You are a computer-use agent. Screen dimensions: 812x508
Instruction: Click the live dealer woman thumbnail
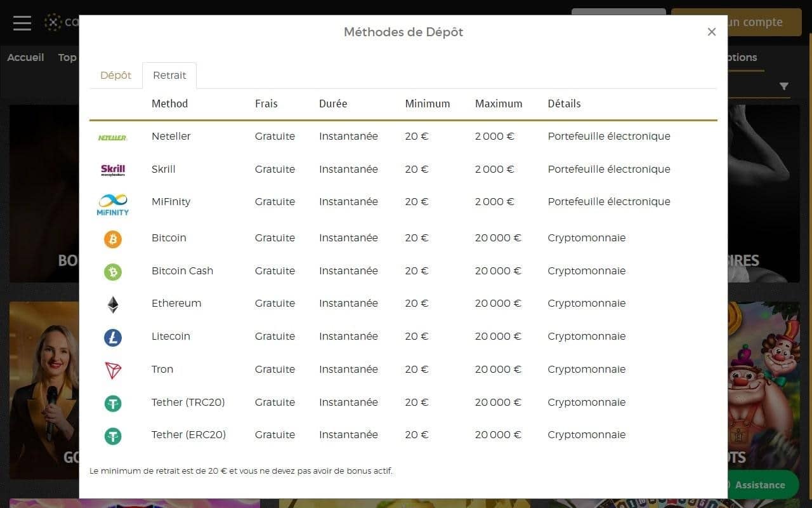click(44, 390)
